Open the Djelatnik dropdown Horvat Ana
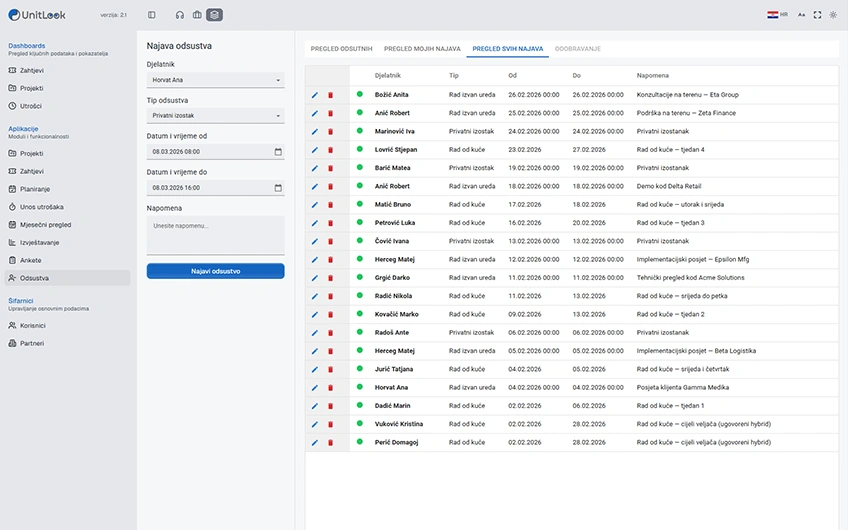Image resolution: width=848 pixels, height=530 pixels. click(215, 80)
